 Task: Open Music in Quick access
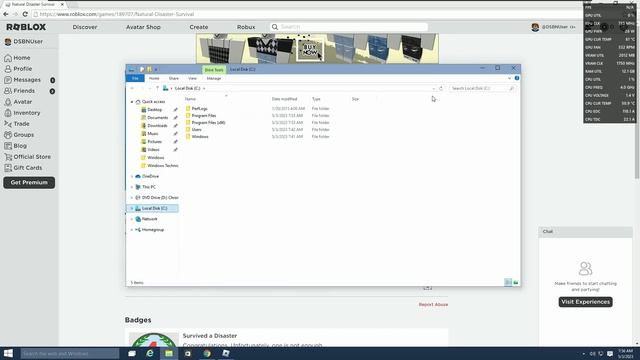coord(153,133)
